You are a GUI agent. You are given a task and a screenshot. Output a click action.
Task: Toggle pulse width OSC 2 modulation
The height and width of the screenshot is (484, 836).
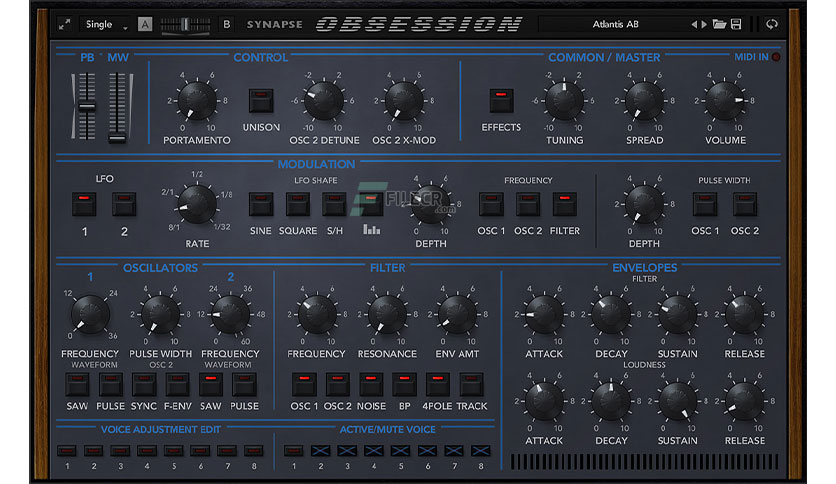745,204
